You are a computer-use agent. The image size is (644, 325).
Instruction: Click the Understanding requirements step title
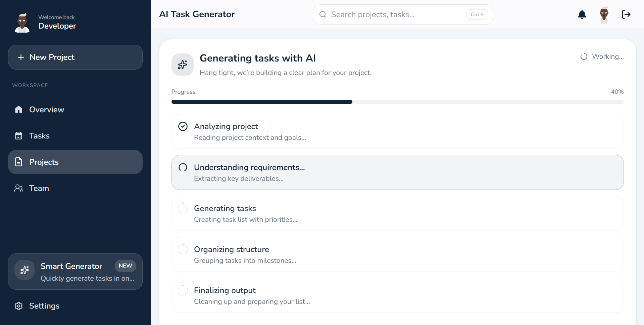tap(249, 167)
